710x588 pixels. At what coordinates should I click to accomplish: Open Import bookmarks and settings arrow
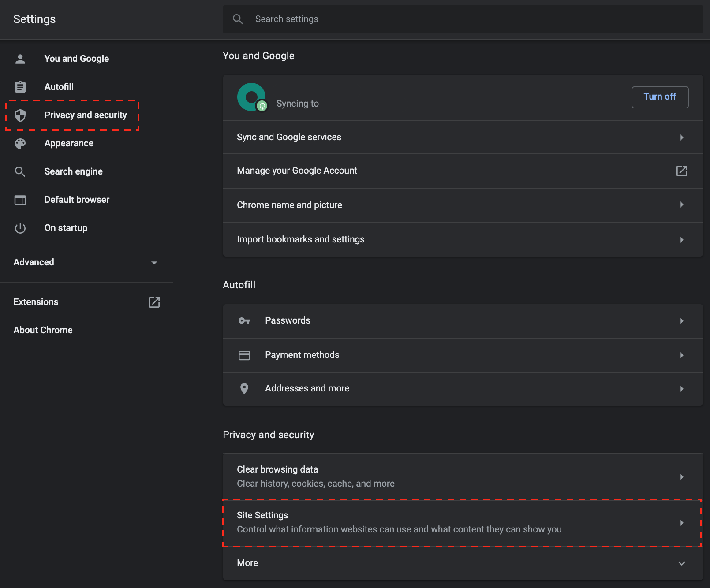pos(682,240)
